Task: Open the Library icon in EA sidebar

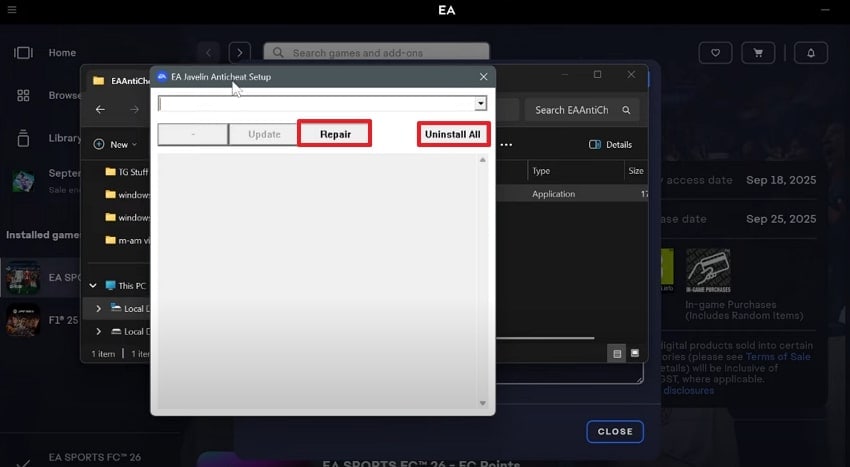Action: [23, 138]
